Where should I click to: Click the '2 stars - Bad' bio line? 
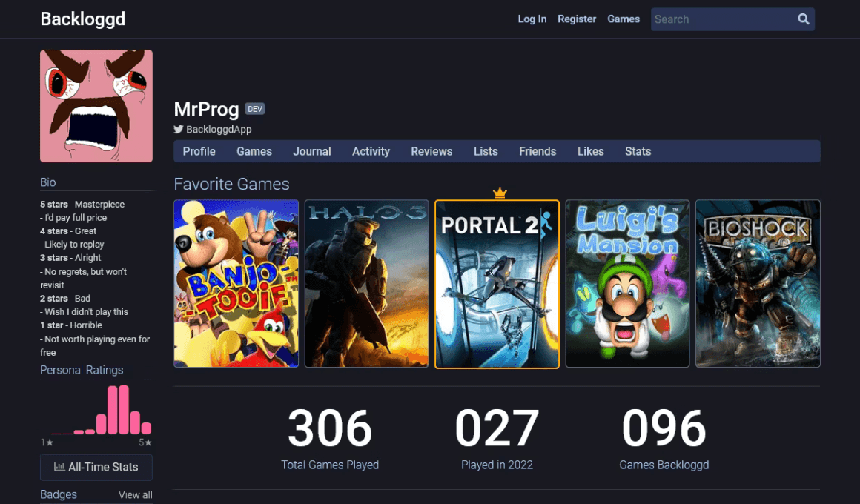coord(65,299)
